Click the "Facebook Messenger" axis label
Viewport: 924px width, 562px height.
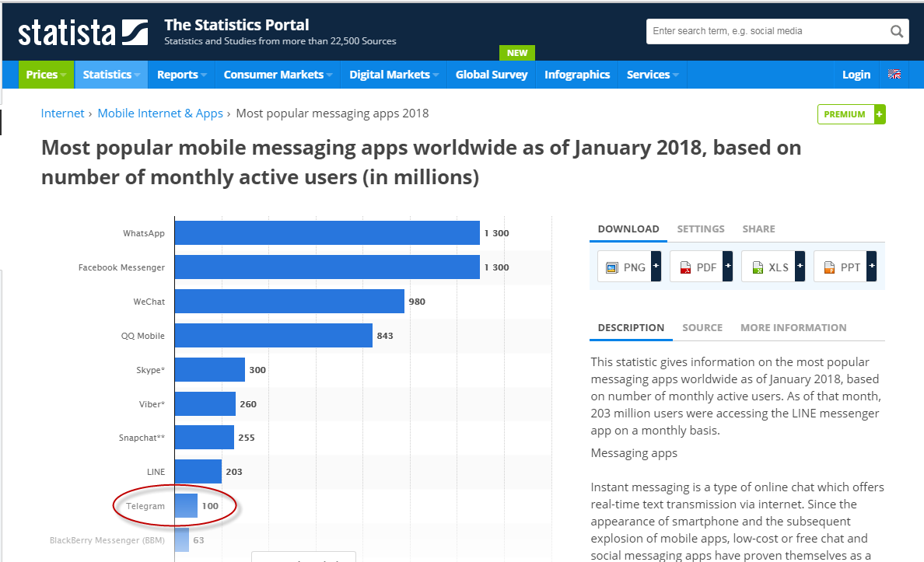pyautogui.click(x=121, y=267)
